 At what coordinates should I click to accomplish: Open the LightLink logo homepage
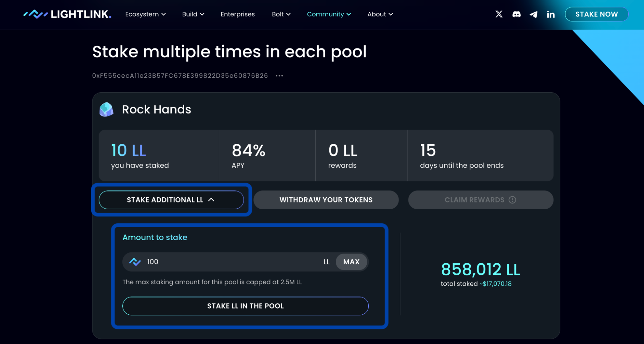coord(67,14)
